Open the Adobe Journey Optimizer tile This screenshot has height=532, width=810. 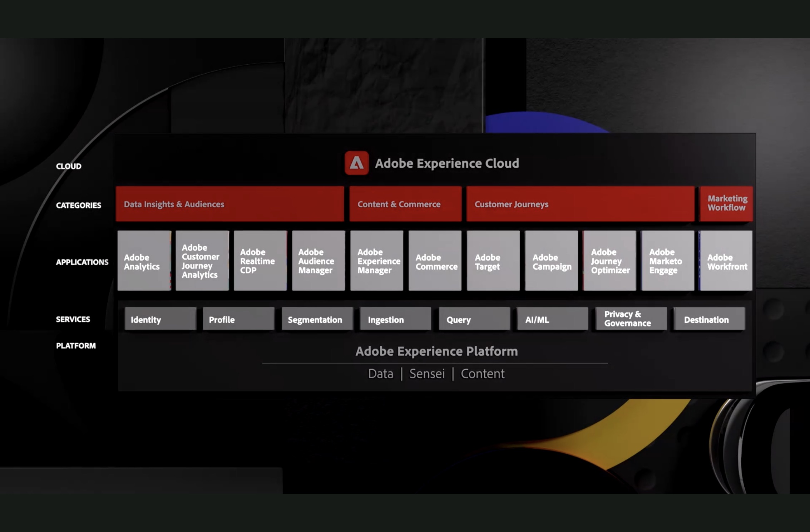(609, 261)
